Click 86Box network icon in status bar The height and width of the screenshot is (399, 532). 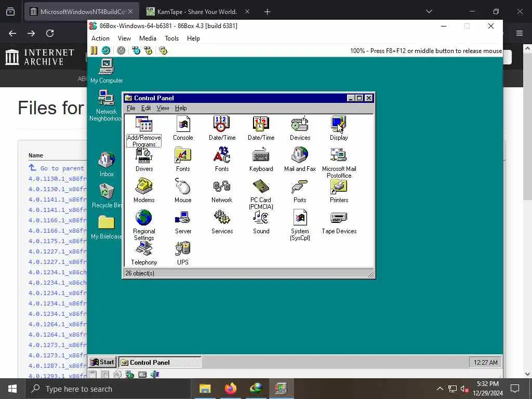[129, 374]
